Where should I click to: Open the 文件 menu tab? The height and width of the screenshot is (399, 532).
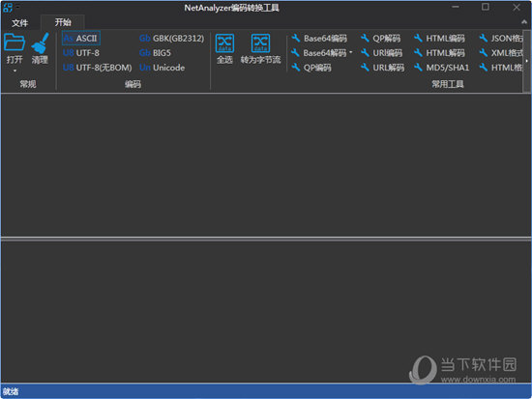(19, 23)
